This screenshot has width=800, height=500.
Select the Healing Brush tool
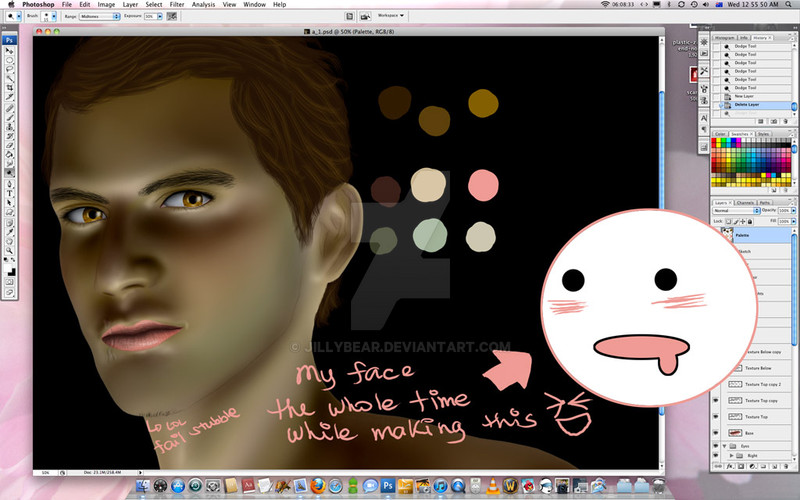[9, 109]
